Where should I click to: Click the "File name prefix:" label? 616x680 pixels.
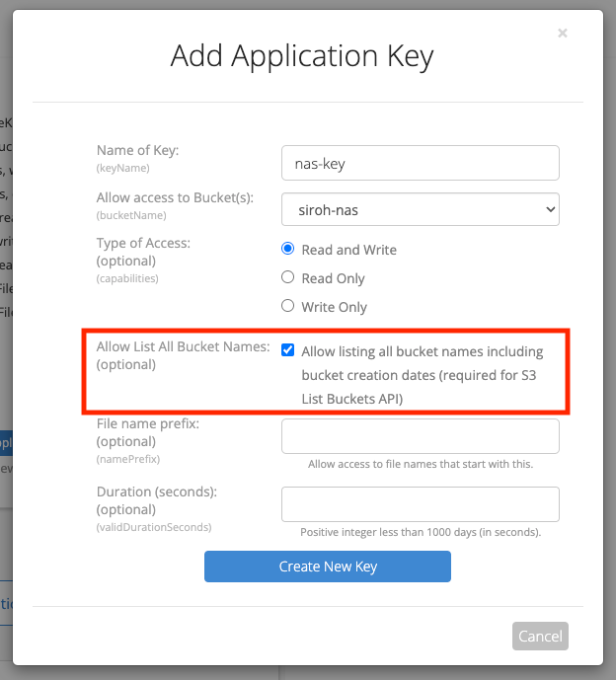click(148, 423)
